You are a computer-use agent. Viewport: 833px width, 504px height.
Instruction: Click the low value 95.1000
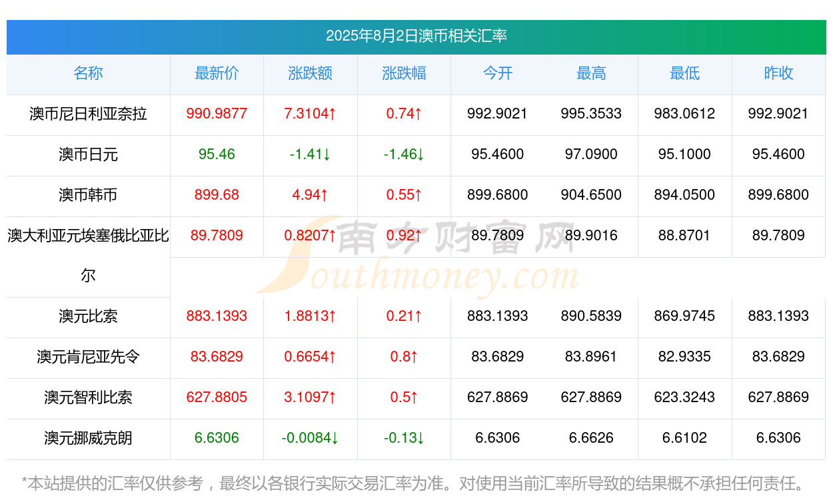[684, 154]
